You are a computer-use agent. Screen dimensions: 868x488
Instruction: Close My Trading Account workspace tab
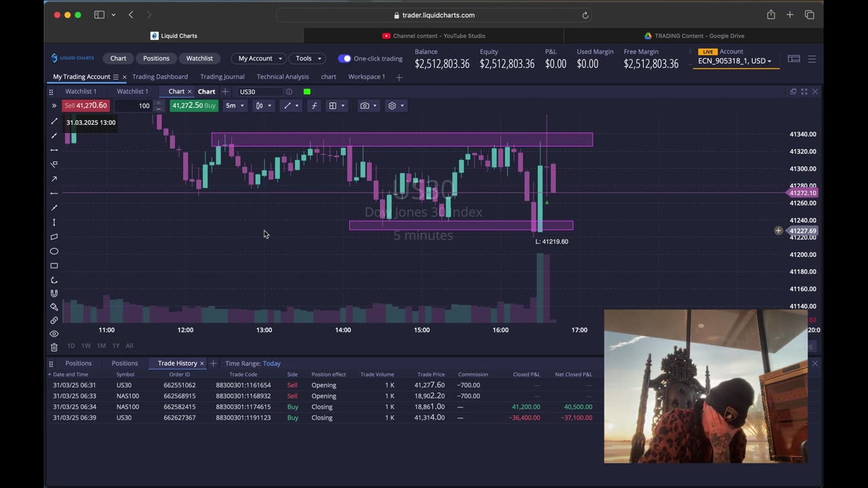(x=124, y=77)
